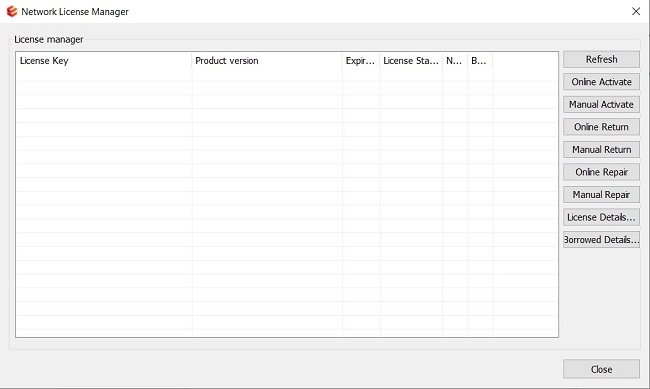Sort by License Key column header

coord(104,61)
